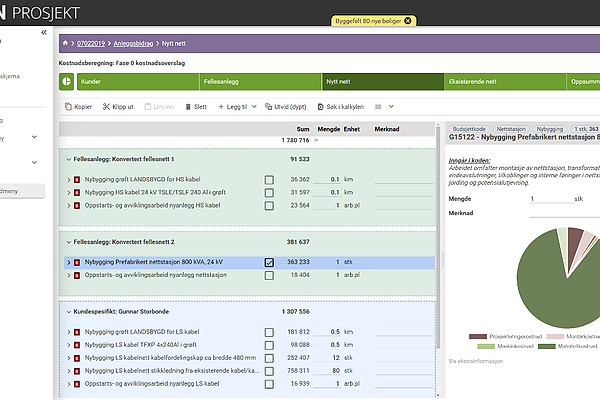Click the Slett trash icon

186,106
